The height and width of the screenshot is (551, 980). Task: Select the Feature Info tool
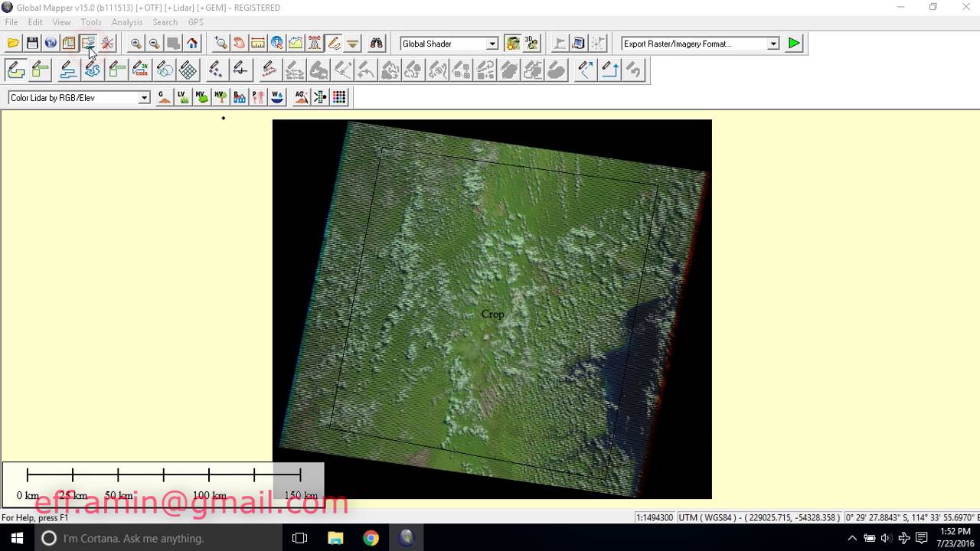pyautogui.click(x=276, y=44)
